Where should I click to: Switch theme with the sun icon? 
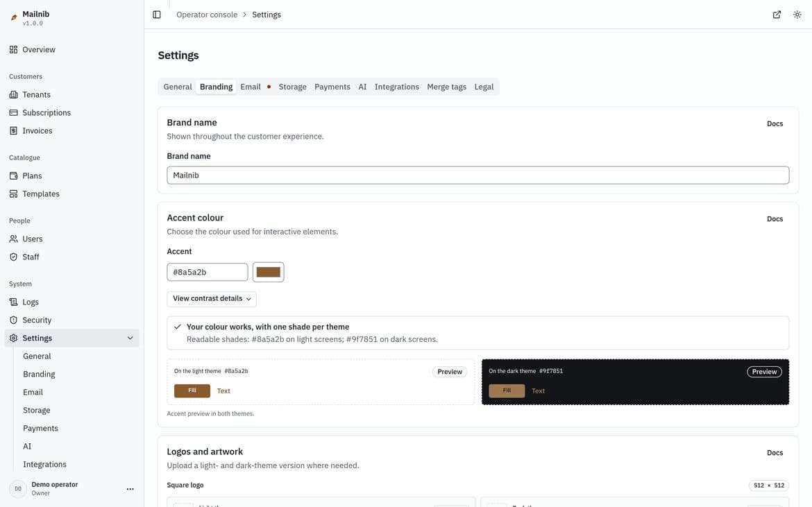click(x=797, y=15)
